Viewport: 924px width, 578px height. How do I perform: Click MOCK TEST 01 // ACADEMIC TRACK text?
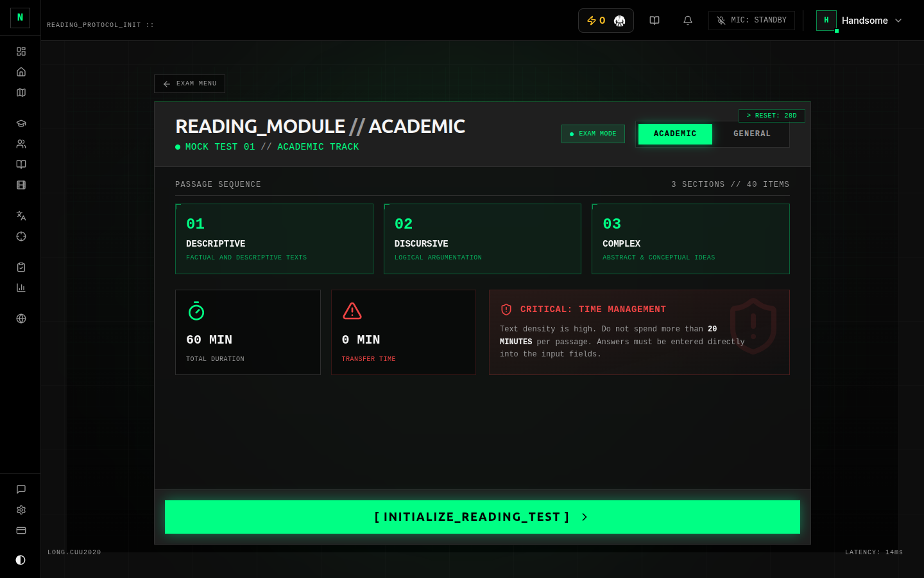point(272,147)
